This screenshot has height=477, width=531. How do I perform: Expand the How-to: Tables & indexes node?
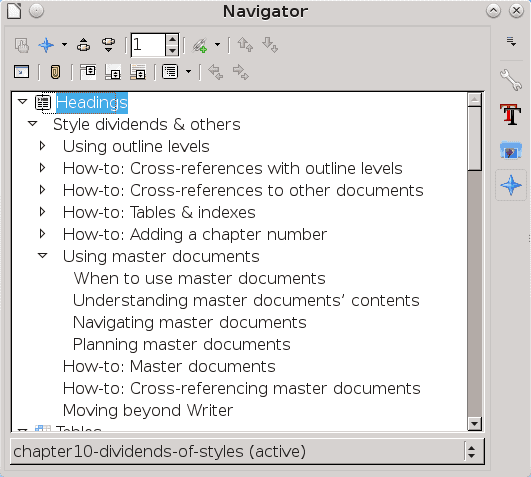(42, 212)
